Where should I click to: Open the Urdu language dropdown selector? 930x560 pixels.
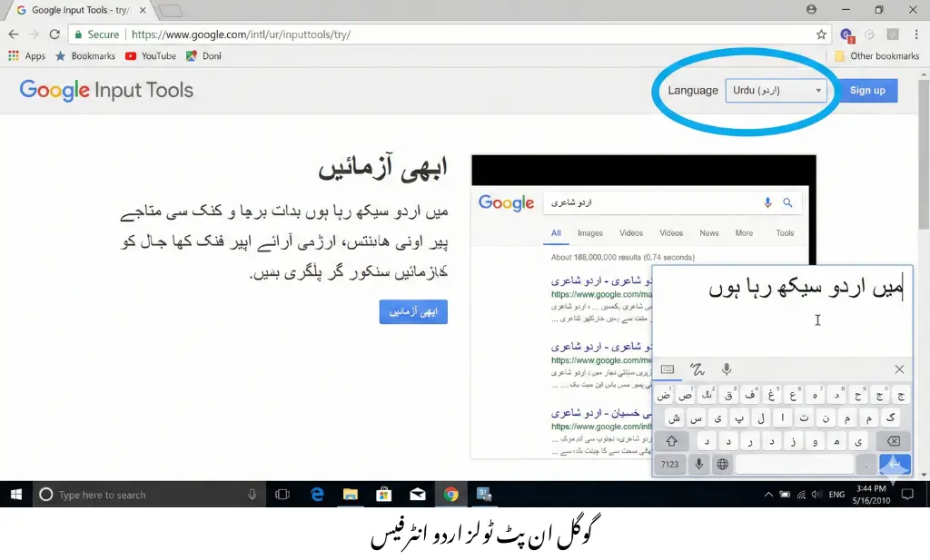777,90
